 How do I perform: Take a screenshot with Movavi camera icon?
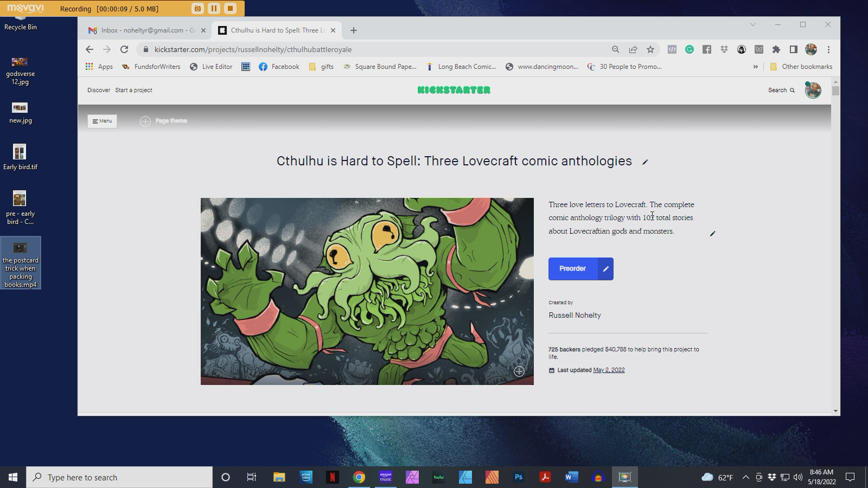coord(197,9)
